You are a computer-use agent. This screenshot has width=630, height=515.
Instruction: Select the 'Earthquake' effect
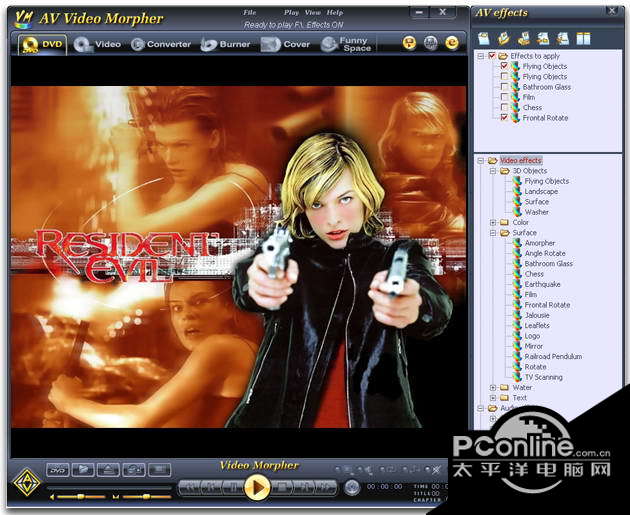pyautogui.click(x=542, y=284)
